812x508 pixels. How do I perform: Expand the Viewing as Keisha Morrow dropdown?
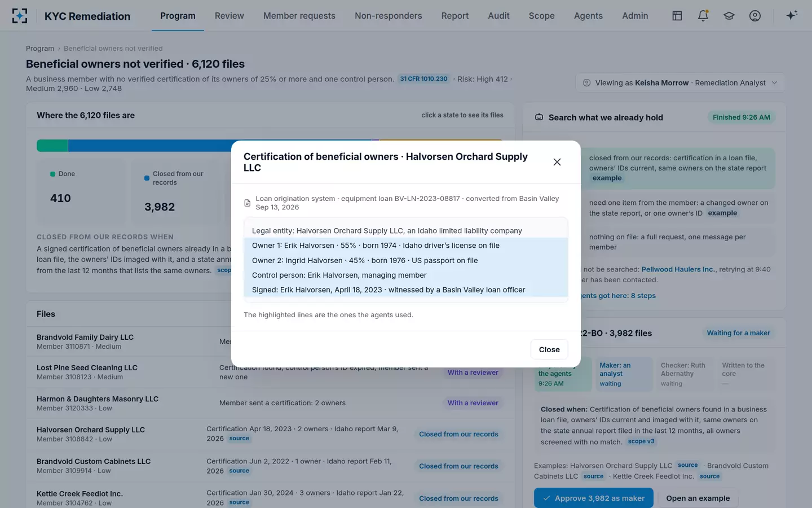680,83
